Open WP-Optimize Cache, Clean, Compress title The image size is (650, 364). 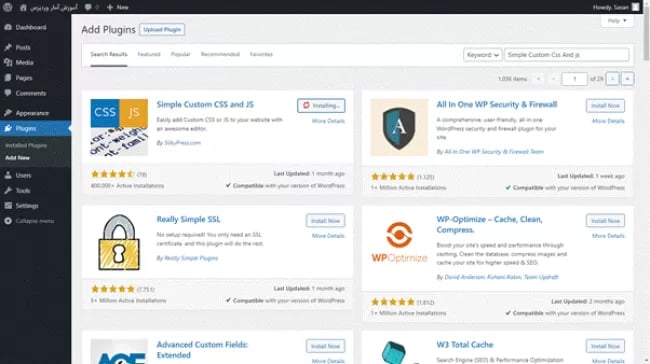[489, 224]
